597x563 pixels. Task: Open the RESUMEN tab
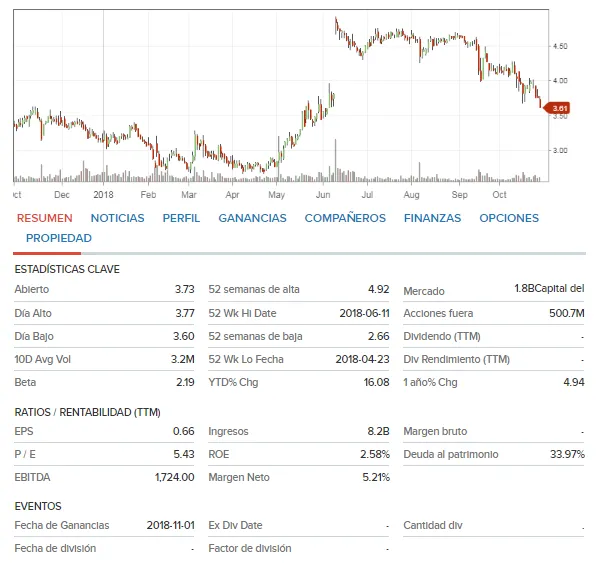(45, 218)
